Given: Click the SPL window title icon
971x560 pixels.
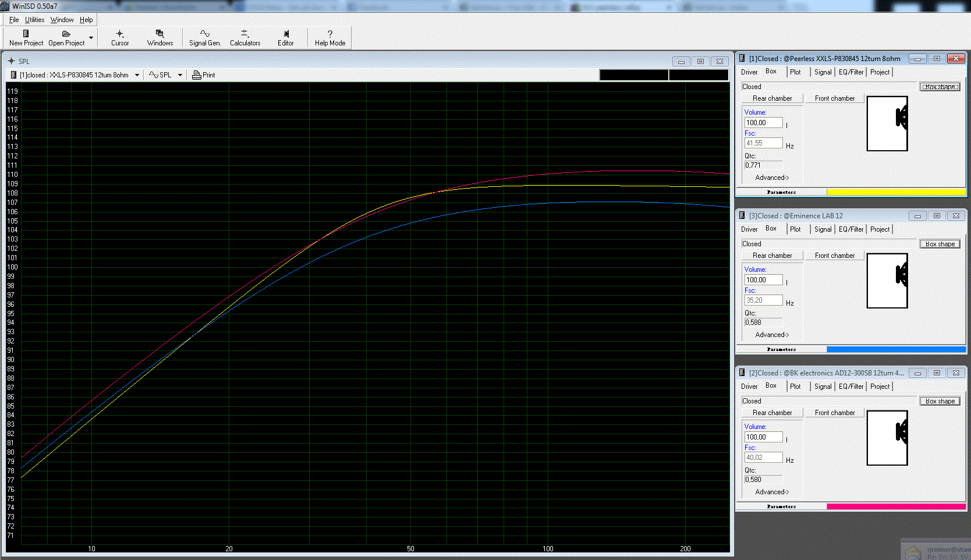Looking at the screenshot, I should [x=11, y=61].
